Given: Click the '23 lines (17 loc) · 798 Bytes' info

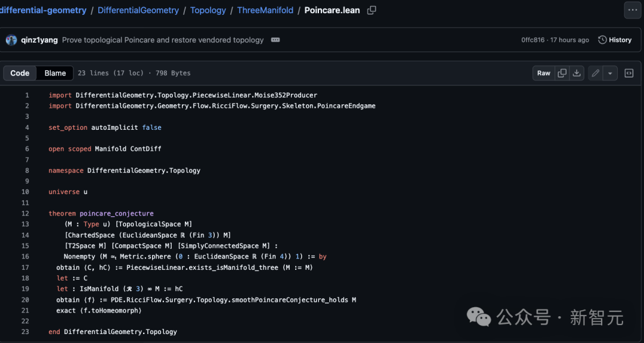Looking at the screenshot, I should 134,73.
